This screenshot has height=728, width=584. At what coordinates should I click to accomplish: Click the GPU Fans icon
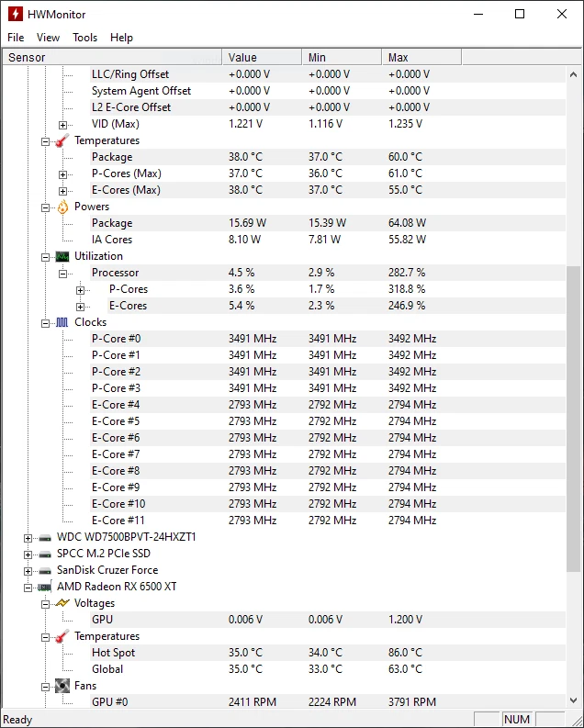pyautogui.click(x=62, y=686)
